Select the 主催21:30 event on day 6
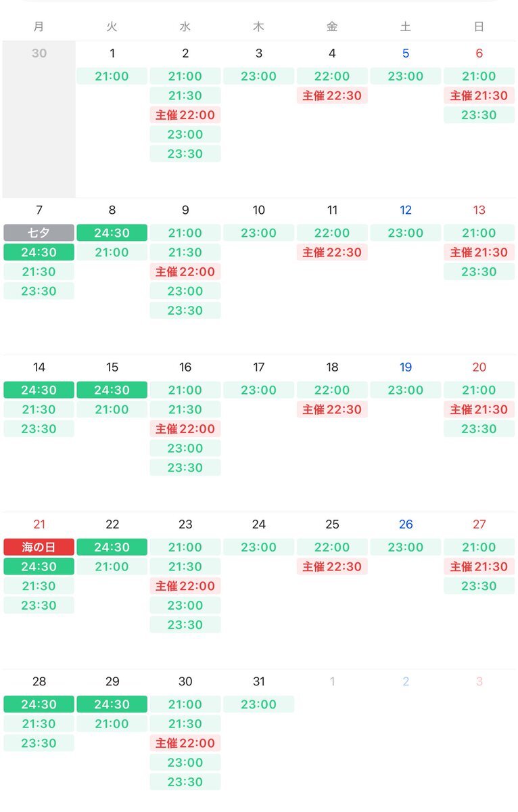Screen dimensions: 518x812 click(479, 95)
